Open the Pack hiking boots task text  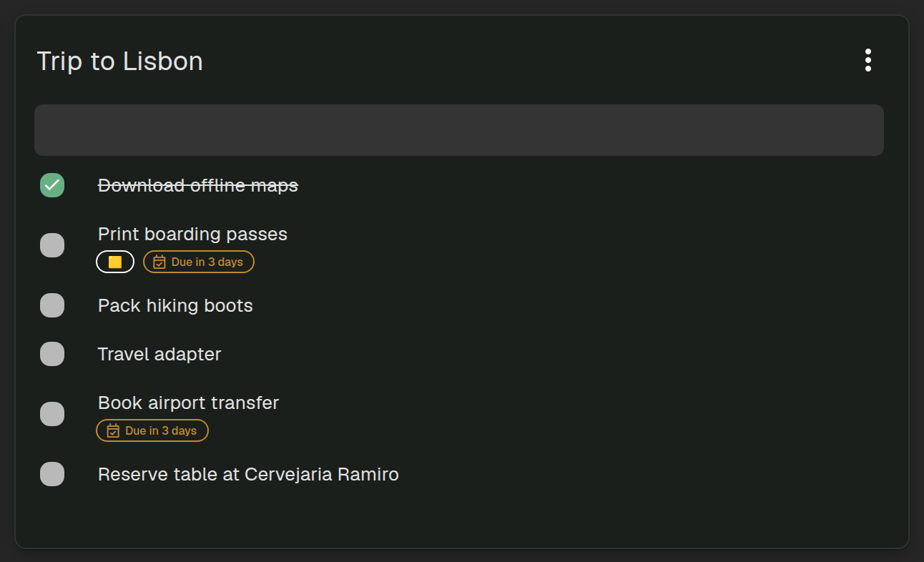[175, 305]
